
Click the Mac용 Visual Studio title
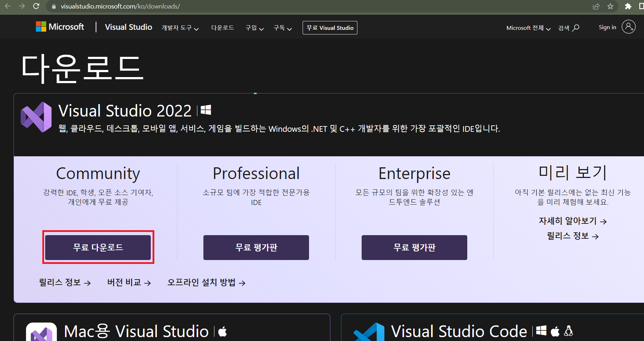(x=136, y=331)
